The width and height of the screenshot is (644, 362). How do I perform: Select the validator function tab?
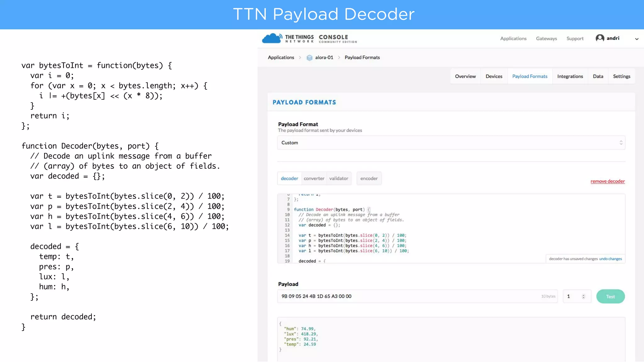[x=339, y=178]
